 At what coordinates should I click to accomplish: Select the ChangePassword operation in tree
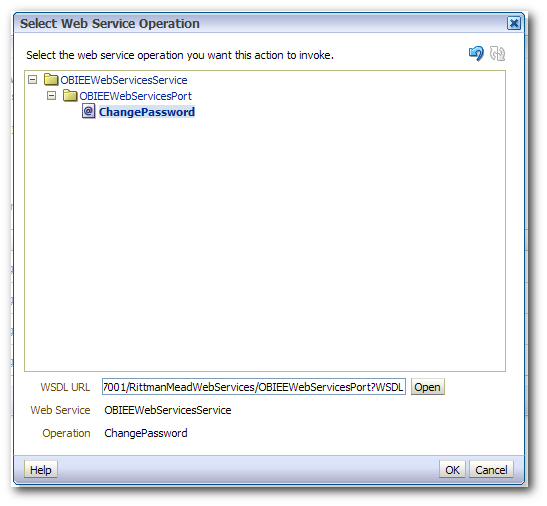(x=147, y=112)
